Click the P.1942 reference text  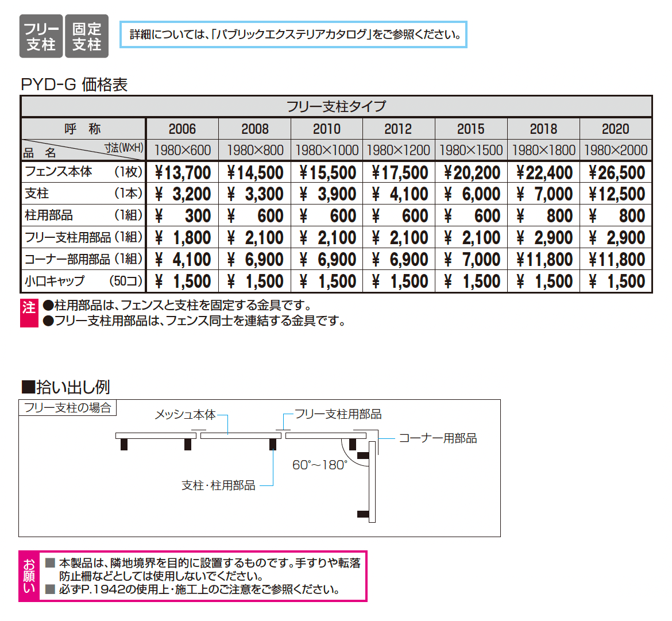coord(92,588)
